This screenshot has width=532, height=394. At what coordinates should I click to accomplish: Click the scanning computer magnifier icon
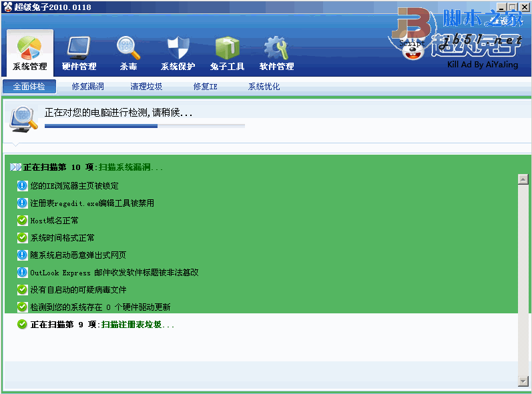pos(23,119)
